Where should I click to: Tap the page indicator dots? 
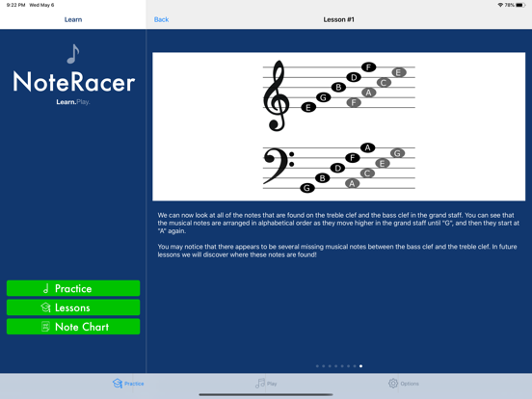pos(339,366)
